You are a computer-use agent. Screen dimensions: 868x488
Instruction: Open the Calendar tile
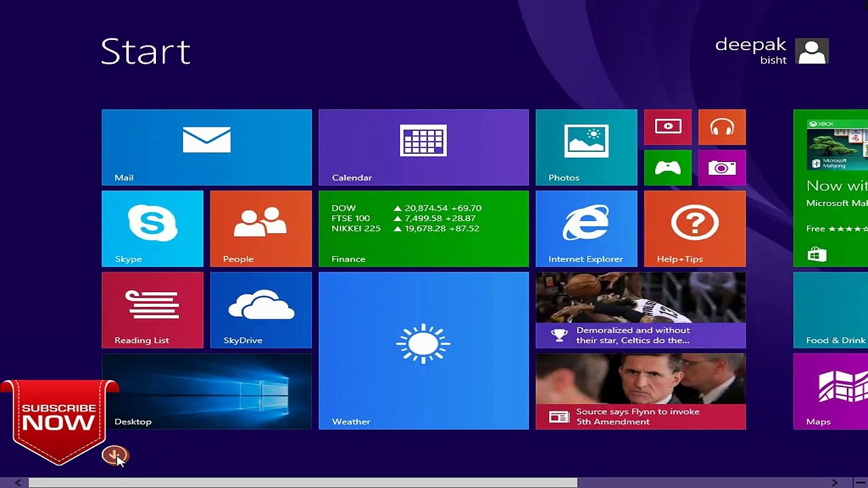click(x=424, y=147)
